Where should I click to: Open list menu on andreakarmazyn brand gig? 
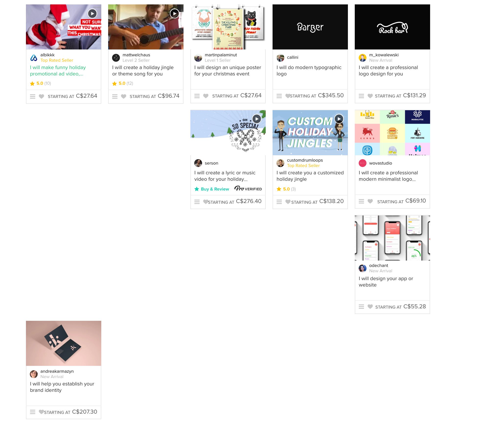coord(33,412)
